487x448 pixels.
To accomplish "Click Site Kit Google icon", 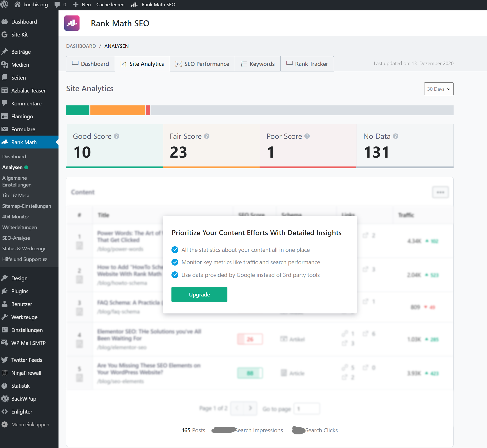I will pyautogui.click(x=5, y=34).
